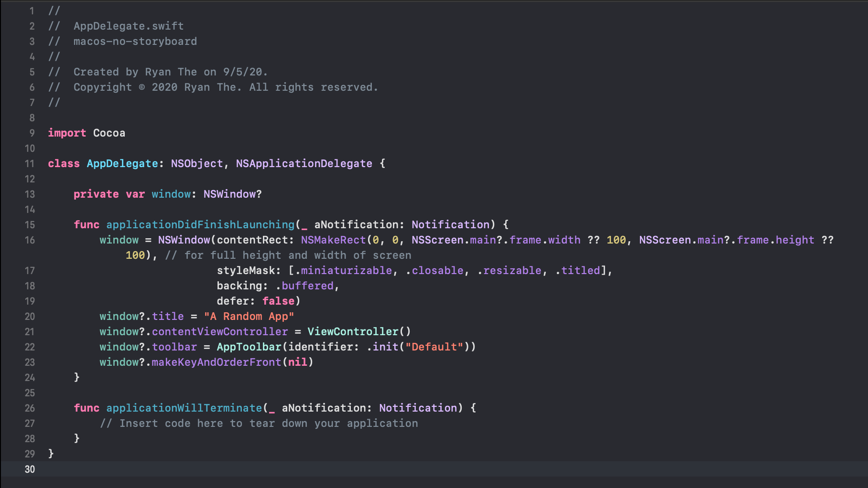Click the closing brace on line 29
Viewport: 868px width, 488px height.
click(x=50, y=454)
